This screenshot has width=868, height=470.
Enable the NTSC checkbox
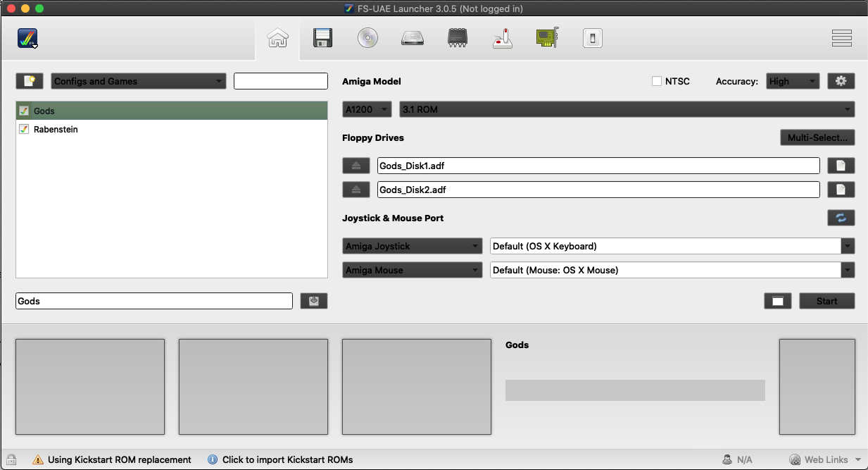[x=657, y=81]
